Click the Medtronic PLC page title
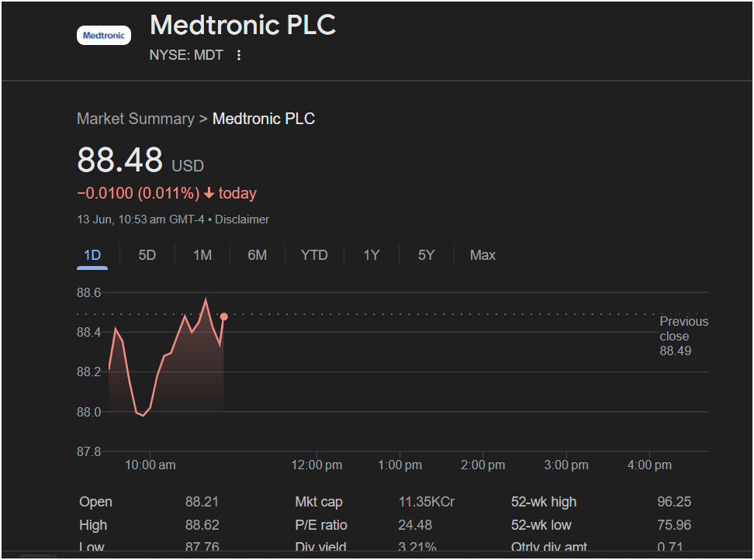Viewport: 754px width, 560px height. click(x=242, y=25)
